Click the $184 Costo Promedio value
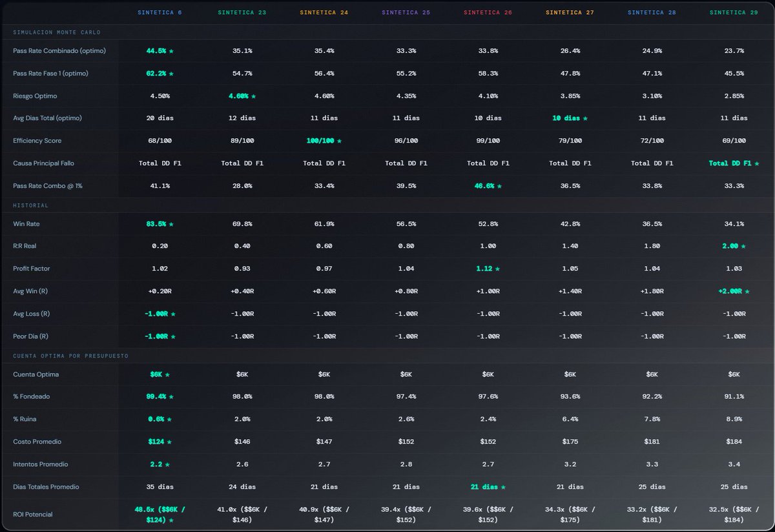The height and width of the screenshot is (532, 775). 734,442
